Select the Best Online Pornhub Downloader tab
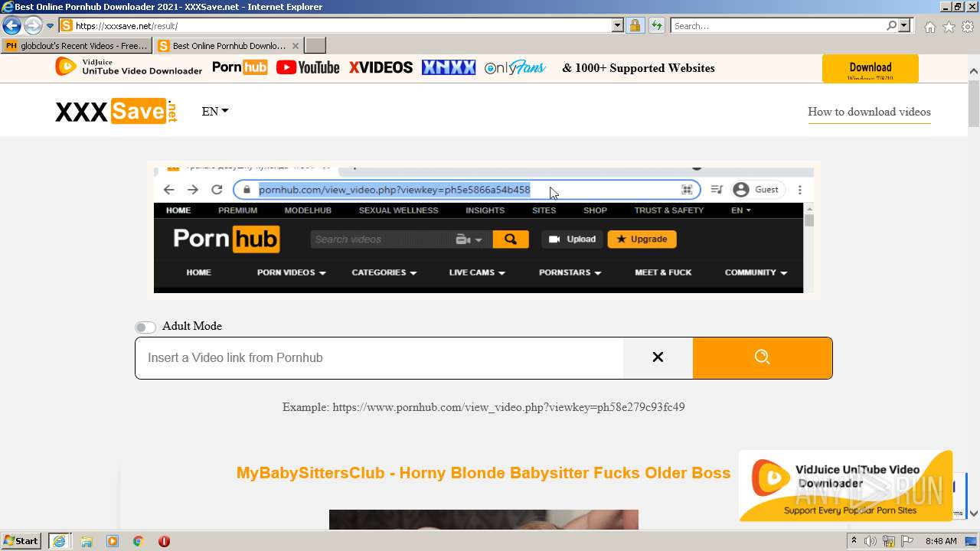980x551 pixels. pyautogui.click(x=222, y=46)
